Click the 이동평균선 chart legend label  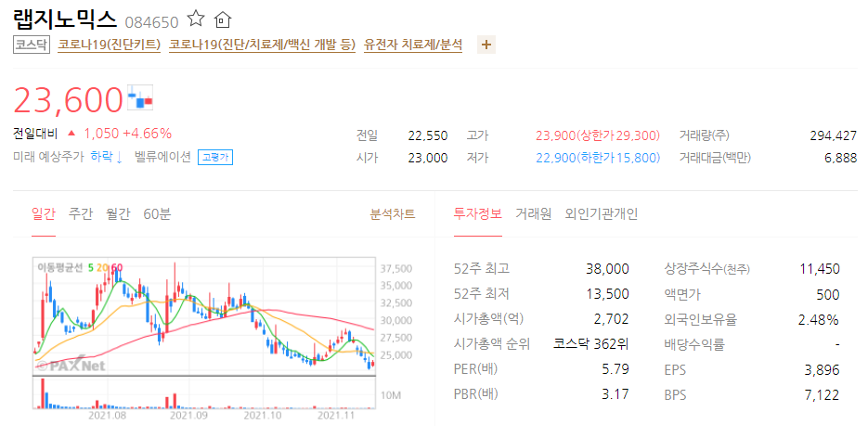pyautogui.click(x=59, y=268)
